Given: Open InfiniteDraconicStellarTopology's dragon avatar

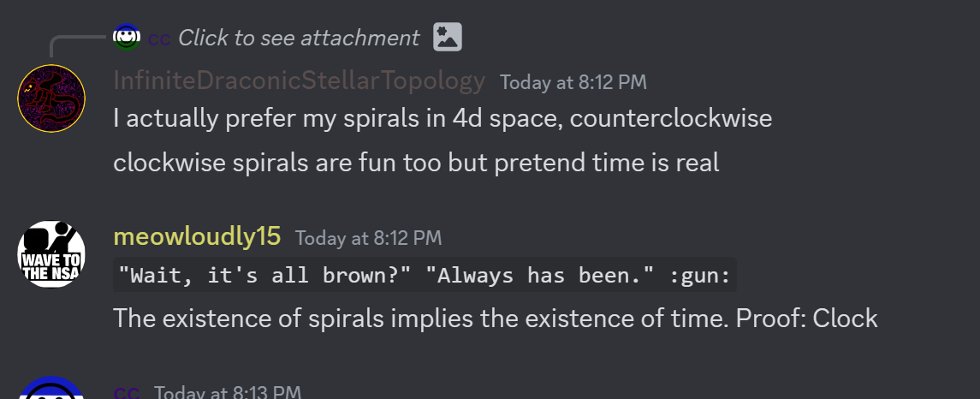Looking at the screenshot, I should point(51,98).
